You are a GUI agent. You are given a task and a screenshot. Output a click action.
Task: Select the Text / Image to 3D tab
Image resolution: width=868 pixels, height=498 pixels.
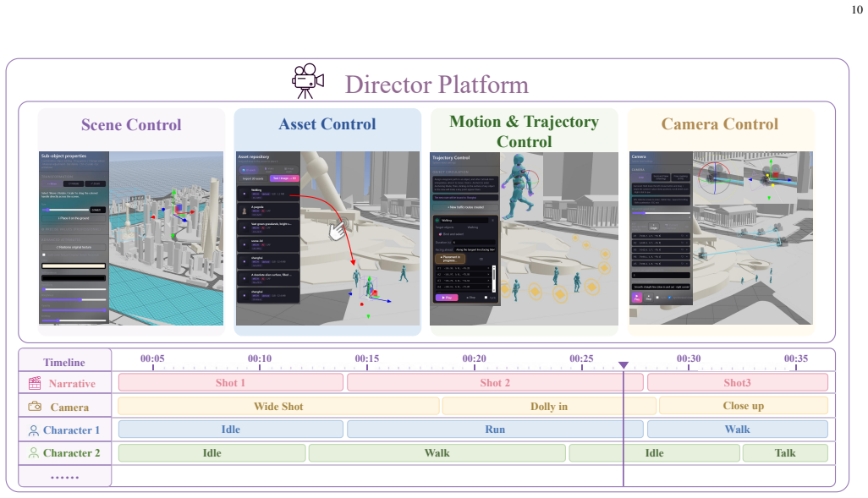(x=284, y=178)
